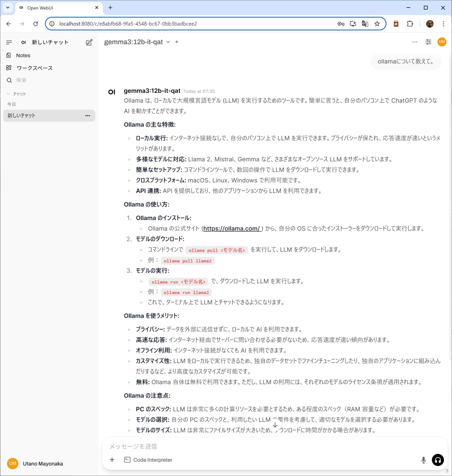
Task: Click the browser back arrow
Action: pyautogui.click(x=9, y=24)
